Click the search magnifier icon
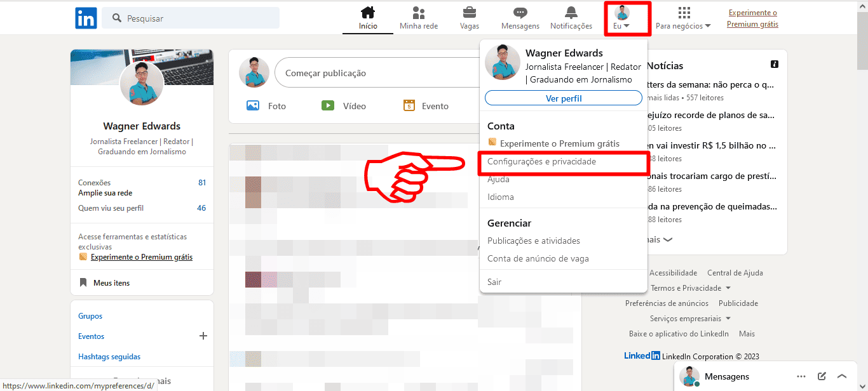This screenshot has width=868, height=391. pos(117,18)
